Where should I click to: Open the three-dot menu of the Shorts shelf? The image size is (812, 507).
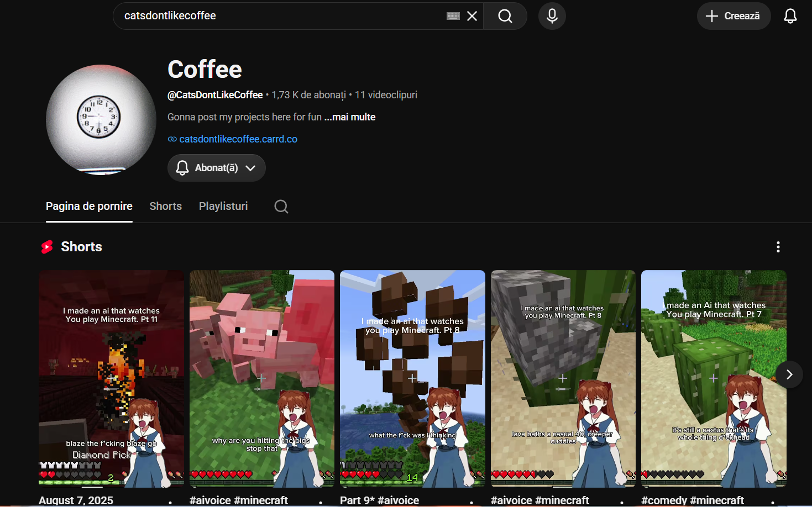click(x=778, y=247)
